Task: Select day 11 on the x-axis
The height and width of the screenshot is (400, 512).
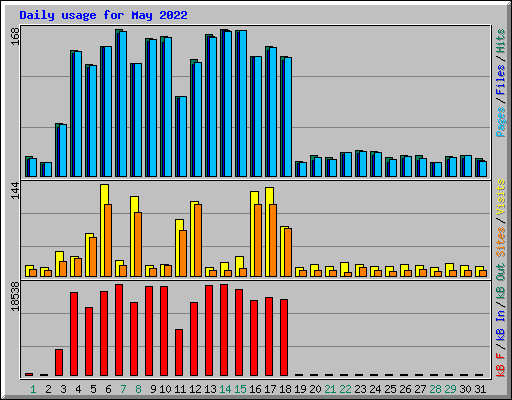Action: point(180,389)
